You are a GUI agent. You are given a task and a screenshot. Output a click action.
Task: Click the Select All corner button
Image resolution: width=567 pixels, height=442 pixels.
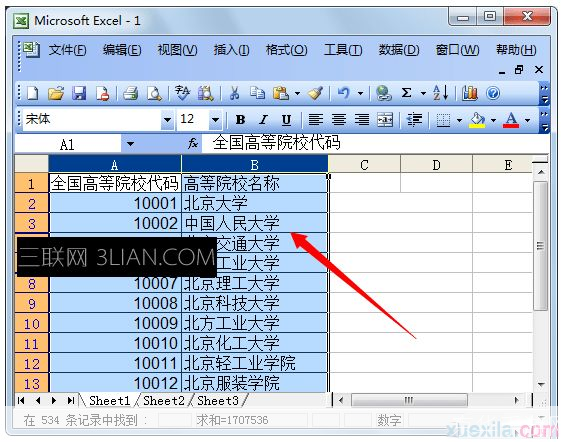[32, 164]
